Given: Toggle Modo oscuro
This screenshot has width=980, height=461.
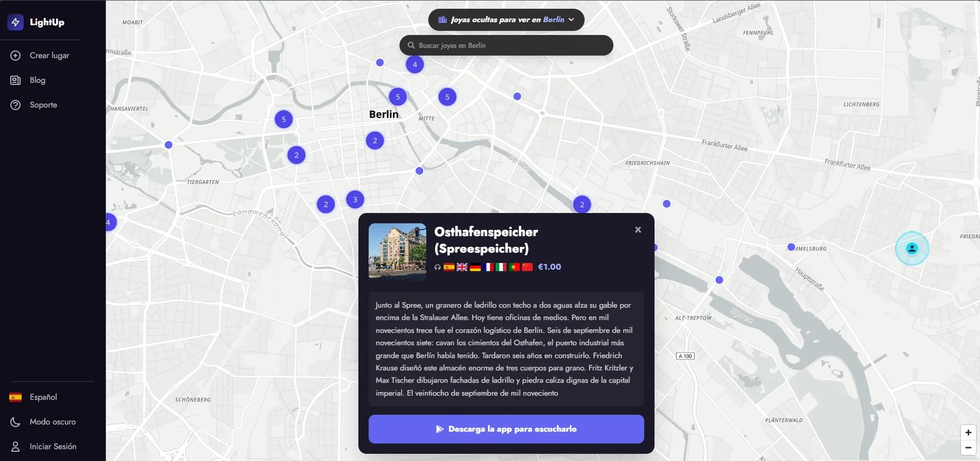Looking at the screenshot, I should 43,422.
